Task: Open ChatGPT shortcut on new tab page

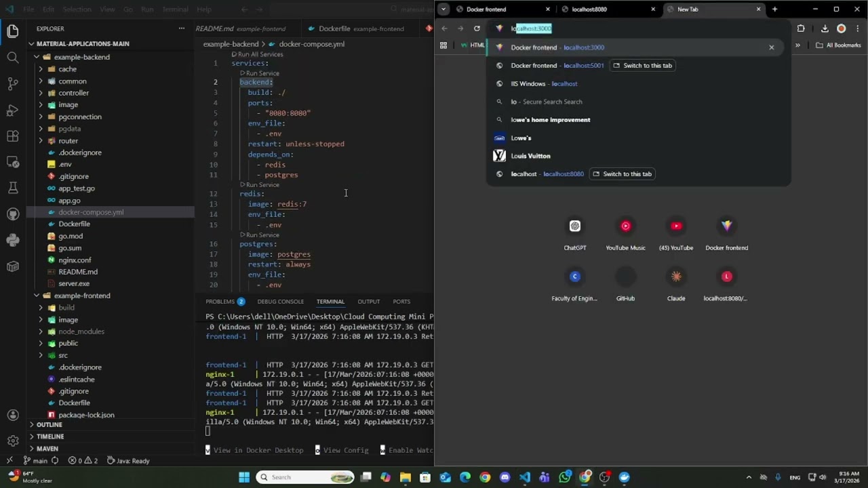Action: pos(575,234)
